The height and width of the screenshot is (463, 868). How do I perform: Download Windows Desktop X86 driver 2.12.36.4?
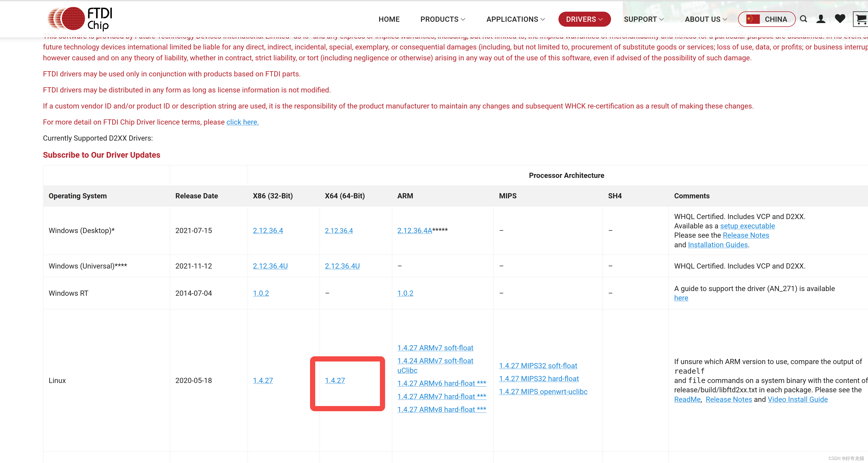point(268,231)
